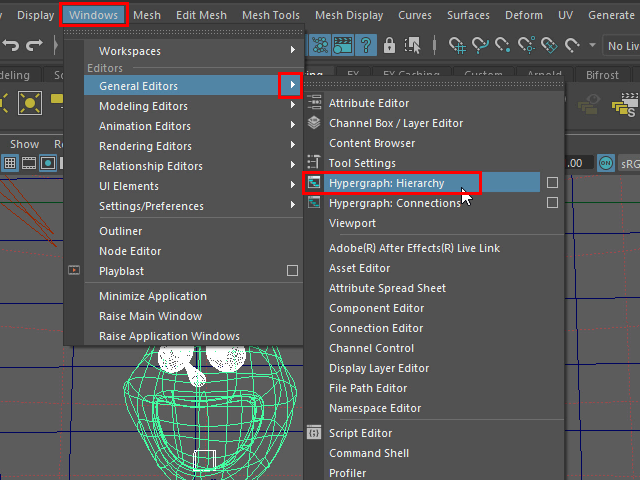Expand the Settings/Preferences submenu
640x480 pixels.
(x=292, y=206)
